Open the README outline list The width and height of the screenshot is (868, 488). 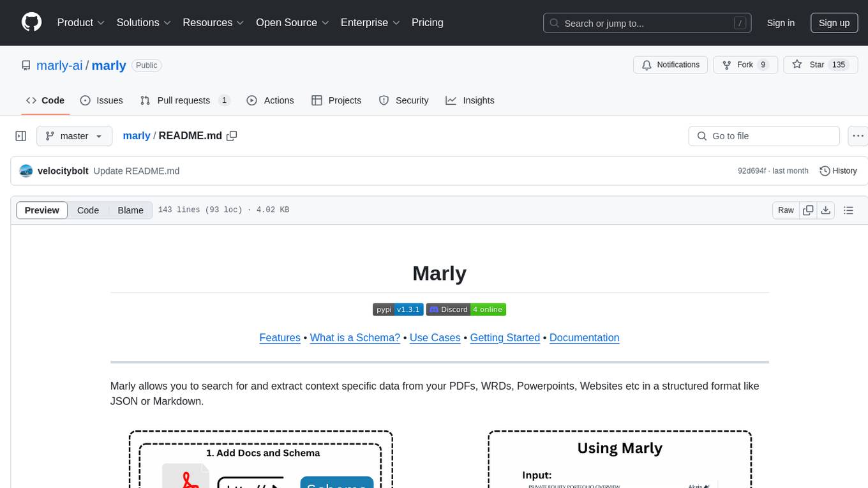(x=848, y=210)
